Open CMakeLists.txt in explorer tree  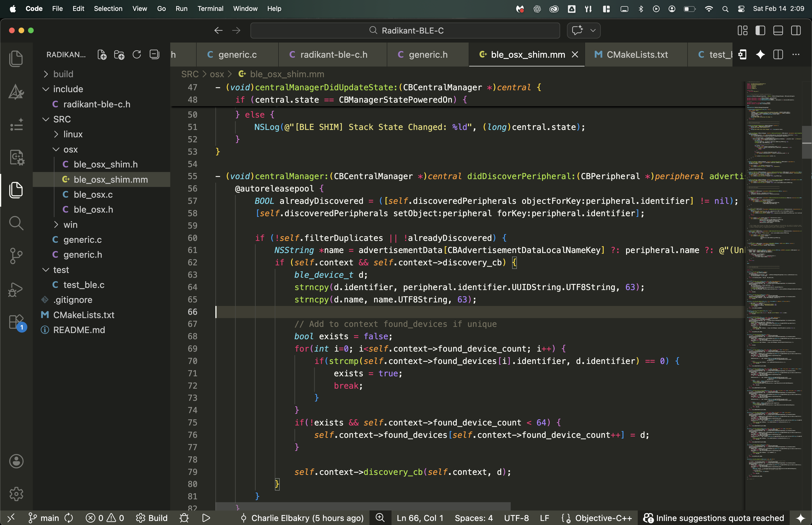[102, 315]
